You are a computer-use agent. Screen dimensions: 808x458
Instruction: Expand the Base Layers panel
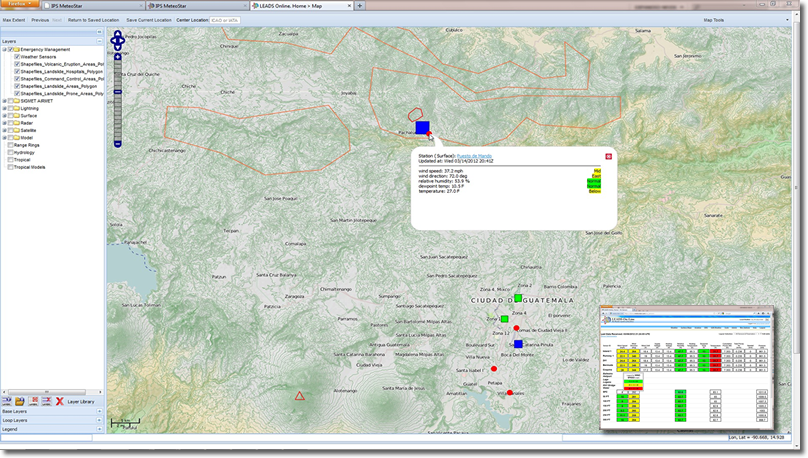coord(99,411)
